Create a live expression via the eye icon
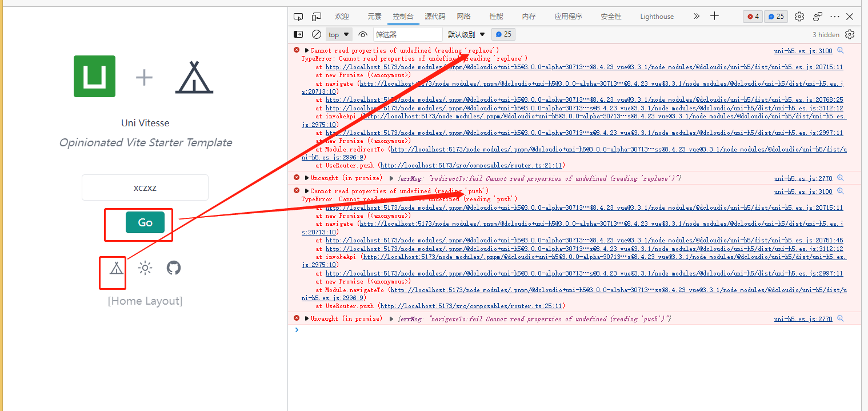868x411 pixels. point(363,34)
